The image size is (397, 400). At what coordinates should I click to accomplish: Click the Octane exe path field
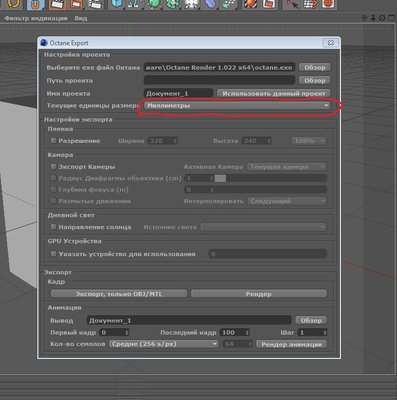[219, 67]
